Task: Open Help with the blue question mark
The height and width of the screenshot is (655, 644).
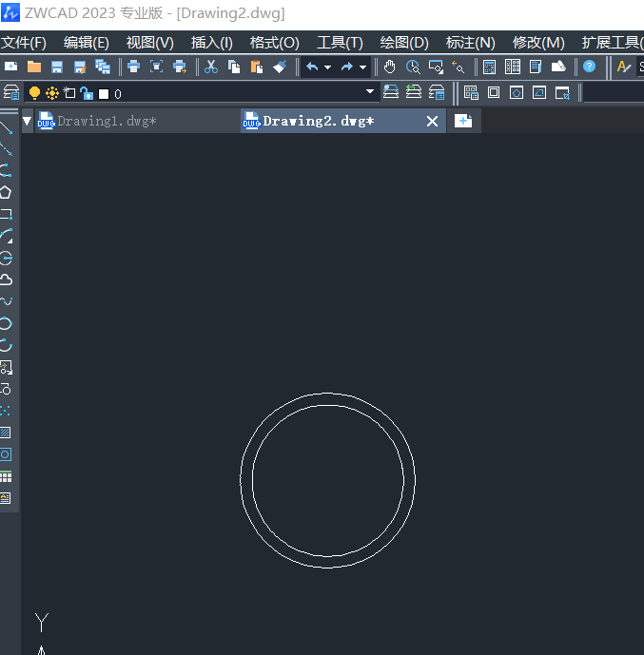Action: coord(589,67)
